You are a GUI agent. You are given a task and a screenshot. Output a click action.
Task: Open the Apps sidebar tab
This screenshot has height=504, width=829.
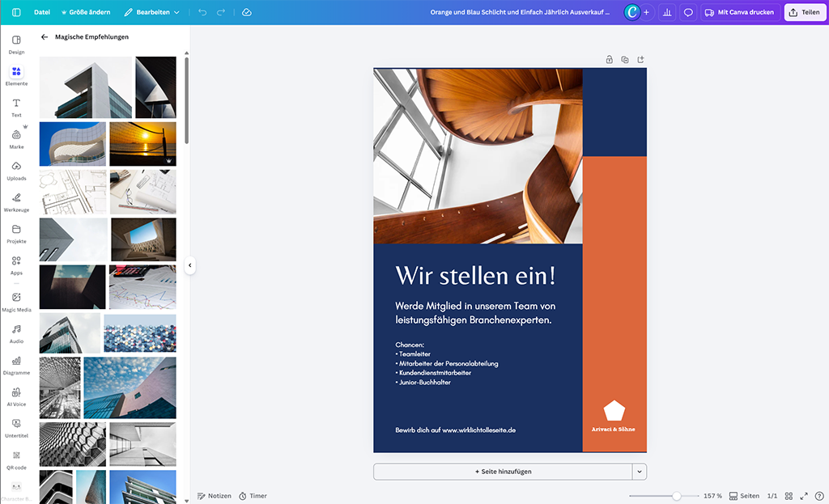click(16, 265)
